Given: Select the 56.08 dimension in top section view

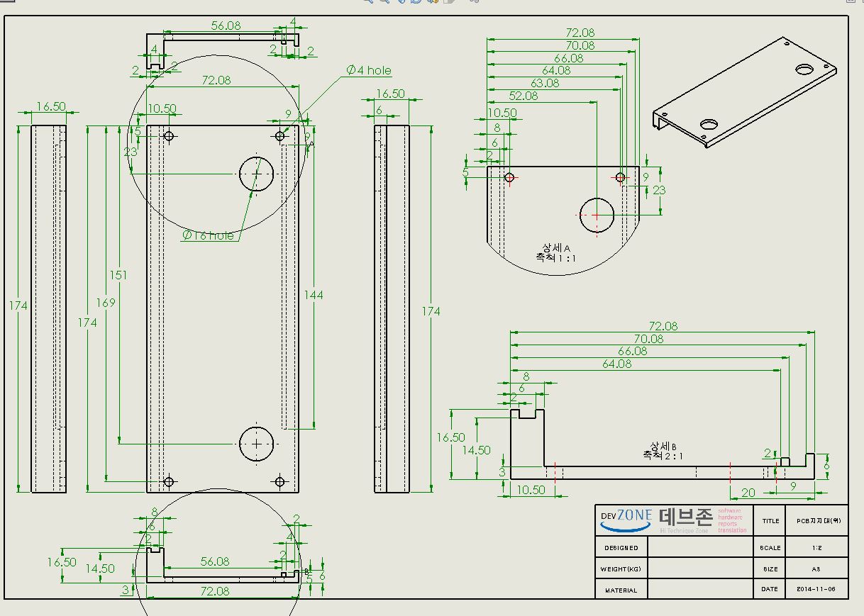Looking at the screenshot, I should (x=226, y=26).
